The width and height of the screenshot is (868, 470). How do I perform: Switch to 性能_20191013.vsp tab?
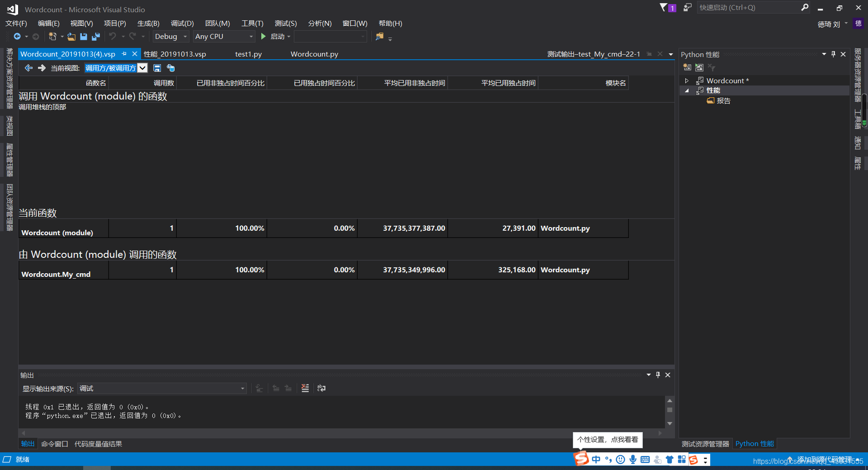175,54
